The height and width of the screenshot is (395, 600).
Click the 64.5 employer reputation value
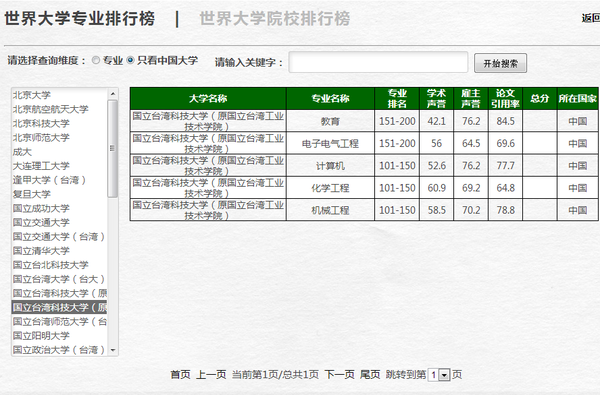(471, 144)
